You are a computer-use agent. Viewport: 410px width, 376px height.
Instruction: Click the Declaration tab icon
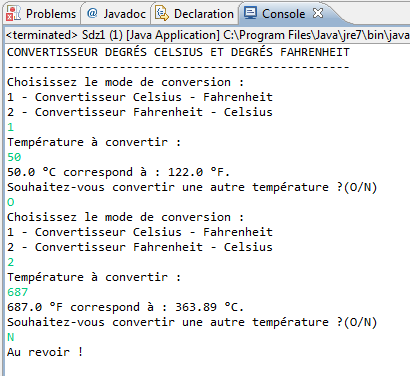[x=162, y=14]
